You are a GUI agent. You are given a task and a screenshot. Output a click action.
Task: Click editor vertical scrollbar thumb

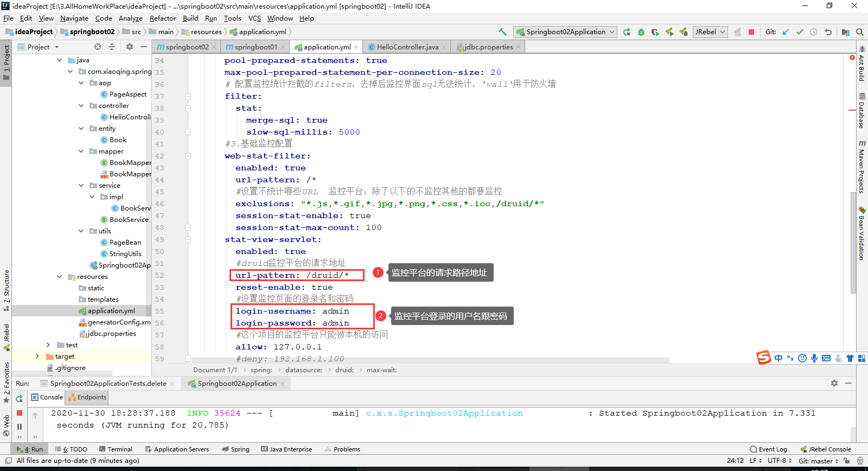tap(853, 242)
